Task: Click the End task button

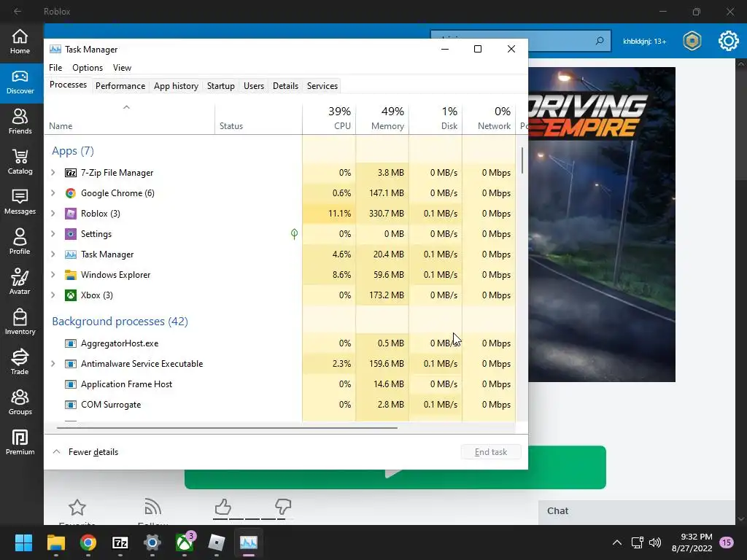Action: point(491,452)
